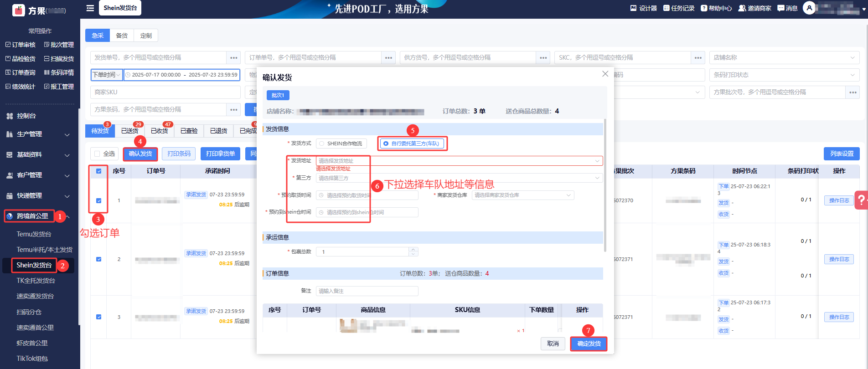This screenshot has width=868, height=369.
Task: Open the 已收货 status tab
Action: (159, 131)
